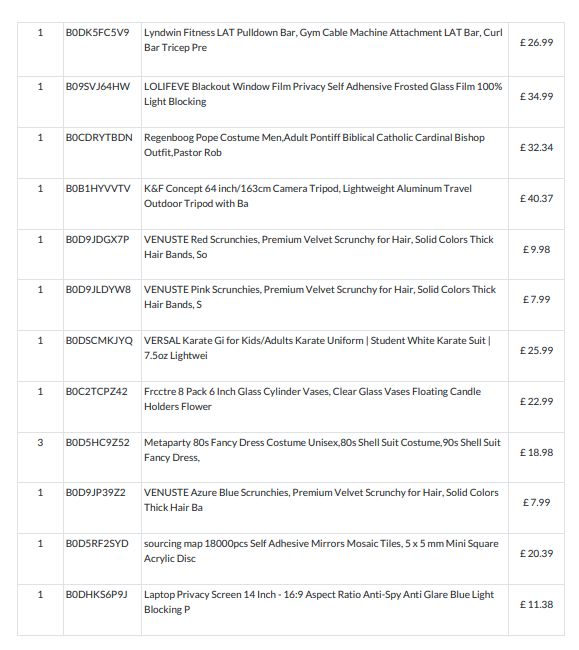Screen dimensions: 579x650
Task: Click the Regenboog Pope Costume description
Action: [x=314, y=145]
